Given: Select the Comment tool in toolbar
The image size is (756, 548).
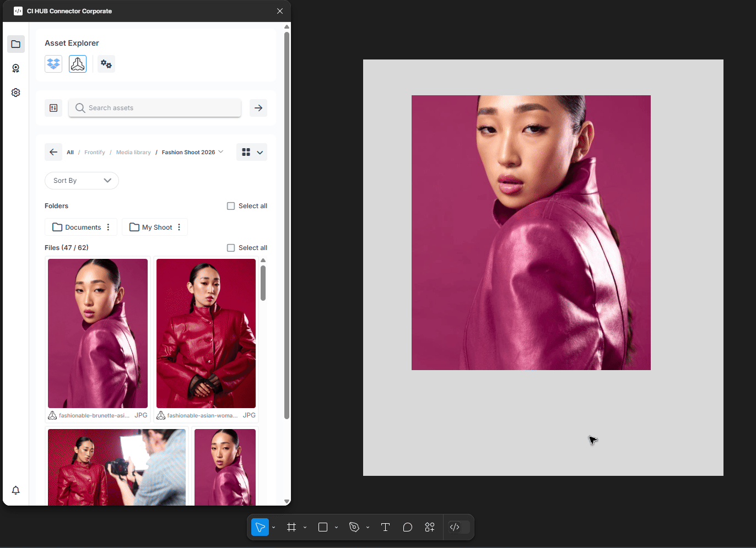Looking at the screenshot, I should point(407,527).
